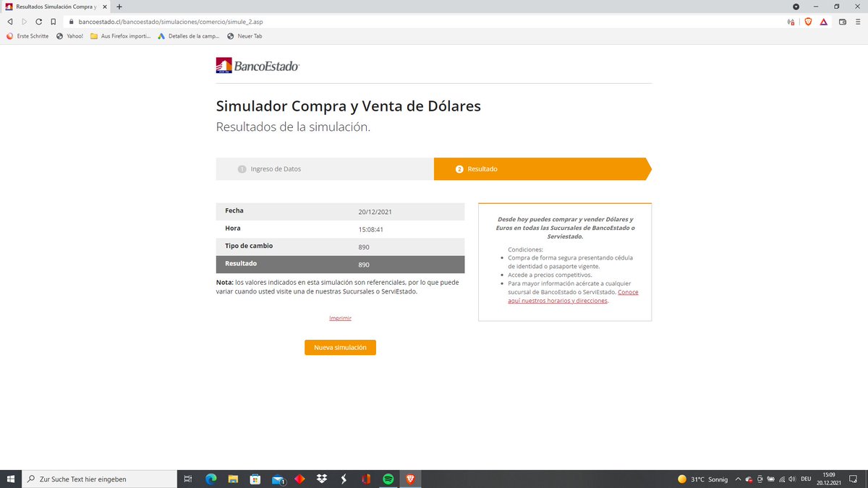The image size is (868, 488).
Task: Click the Nueva simulación button
Action: point(340,348)
